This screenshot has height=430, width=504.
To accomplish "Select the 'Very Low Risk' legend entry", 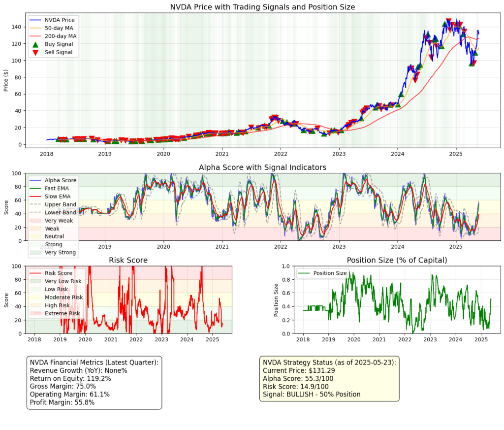I will pyautogui.click(x=56, y=281).
